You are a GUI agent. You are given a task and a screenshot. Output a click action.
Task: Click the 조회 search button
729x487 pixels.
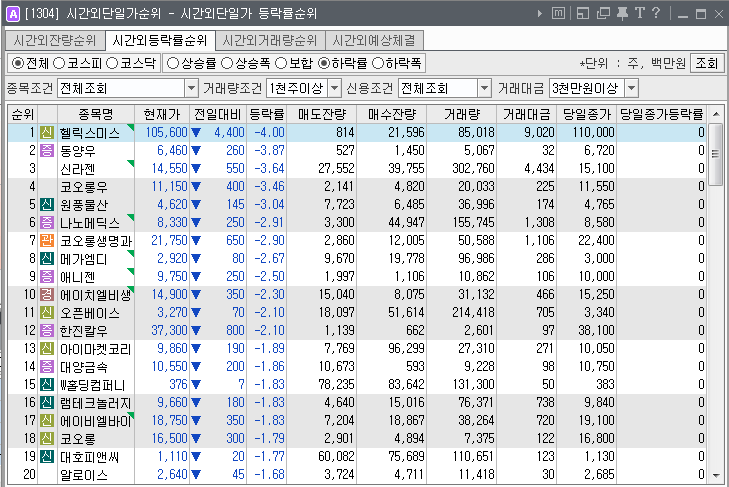pos(707,63)
